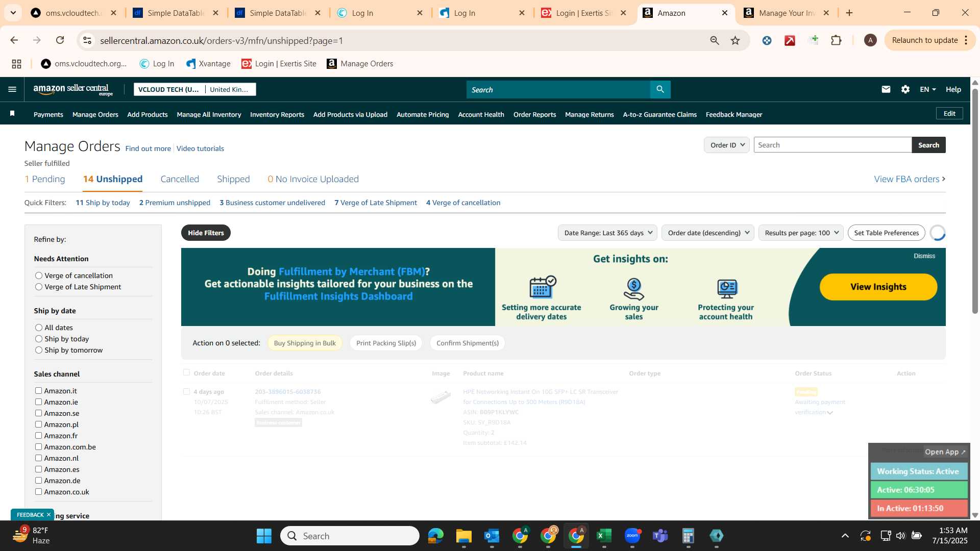Open the tab search dropdown arrow

click(13, 13)
